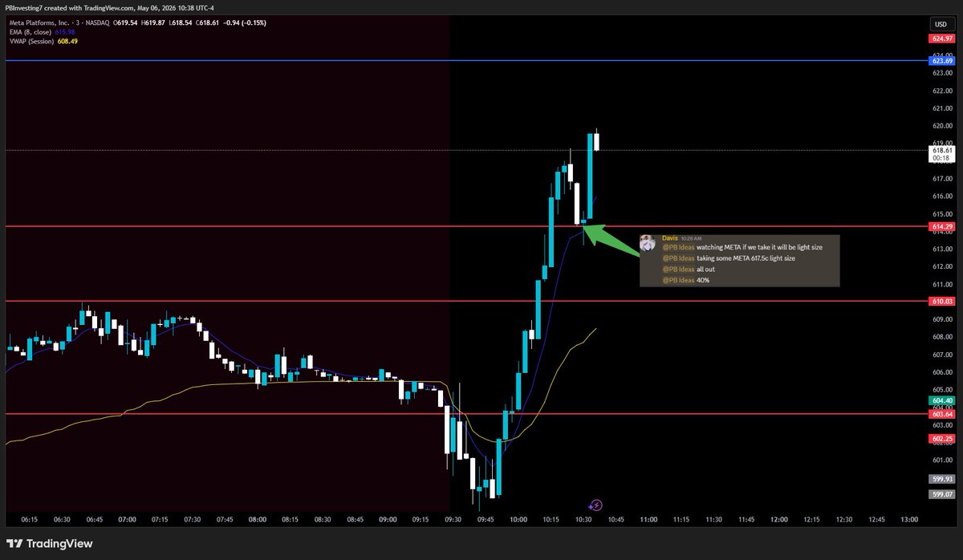Viewport: 963px width, 560px height.
Task: Click the green 604.40 price label
Action: [x=941, y=400]
